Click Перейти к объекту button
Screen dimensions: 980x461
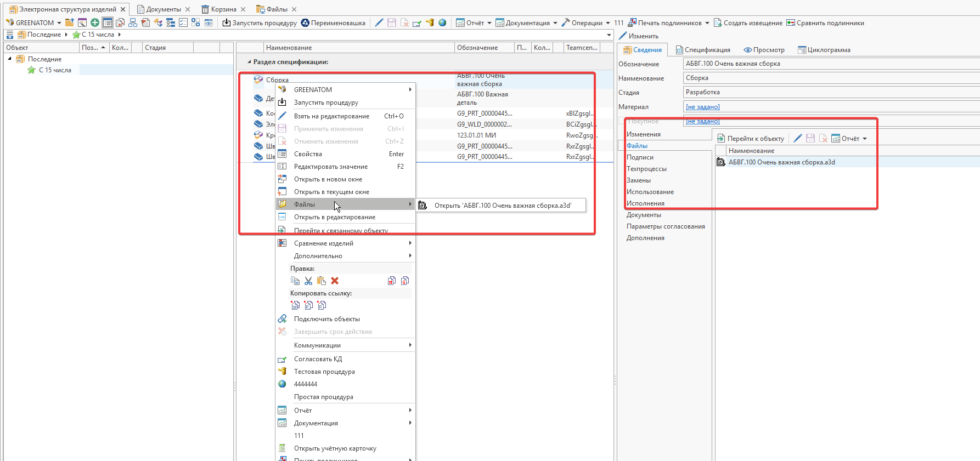coord(751,139)
